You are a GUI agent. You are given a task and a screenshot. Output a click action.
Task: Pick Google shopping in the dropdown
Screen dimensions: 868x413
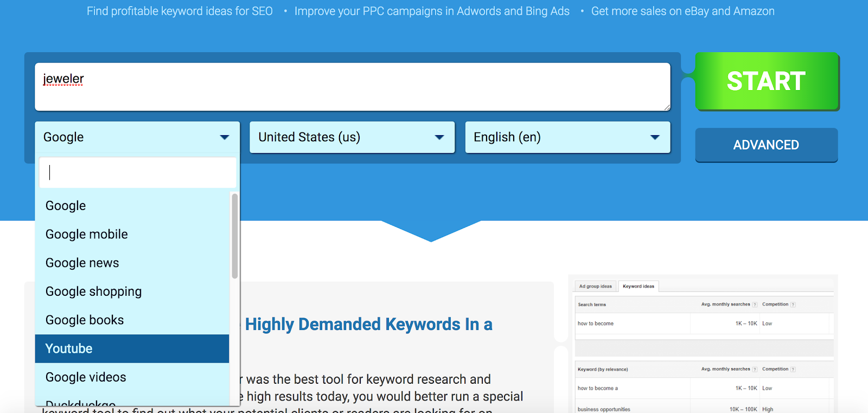click(x=132, y=291)
